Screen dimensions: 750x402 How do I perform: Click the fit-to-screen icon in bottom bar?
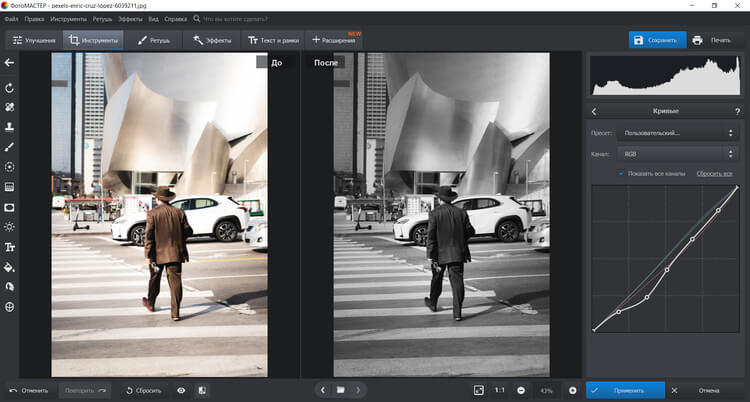coord(479,390)
